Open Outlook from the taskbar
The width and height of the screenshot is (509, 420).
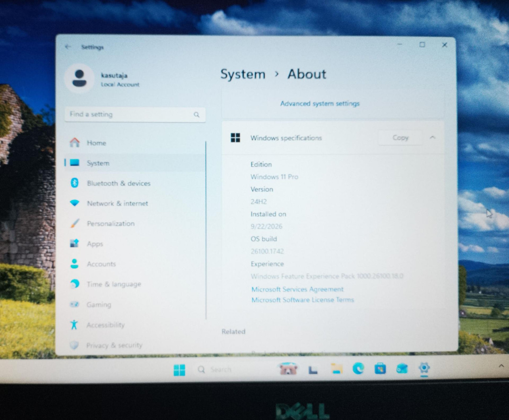point(402,369)
